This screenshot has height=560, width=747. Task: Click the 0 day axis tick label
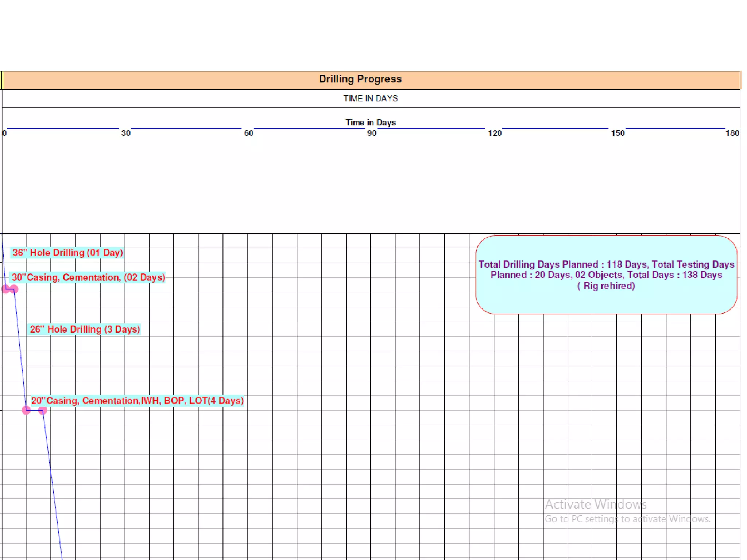[4, 133]
